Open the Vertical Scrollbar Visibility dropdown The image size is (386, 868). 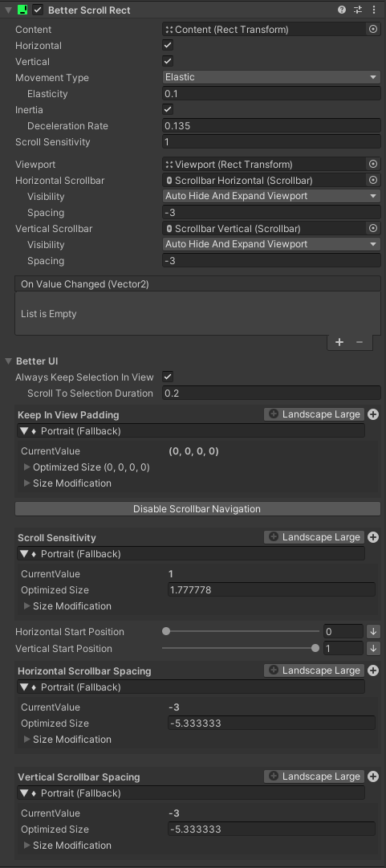coord(271,244)
